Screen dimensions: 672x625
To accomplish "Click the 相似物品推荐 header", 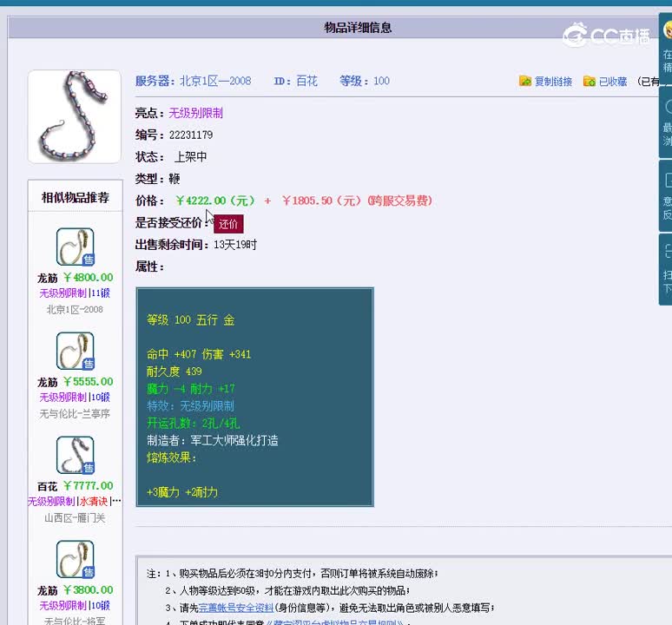I will click(76, 197).
